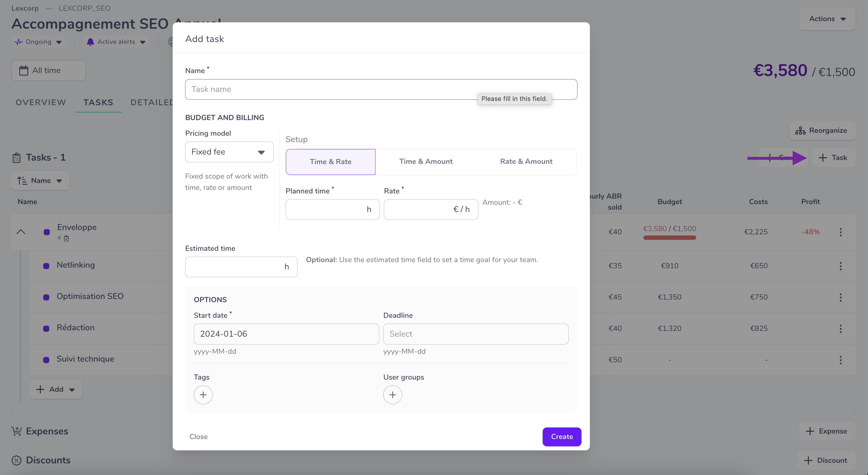Image resolution: width=868 pixels, height=475 pixels.
Task: Click the Costs column header
Action: [x=758, y=202]
